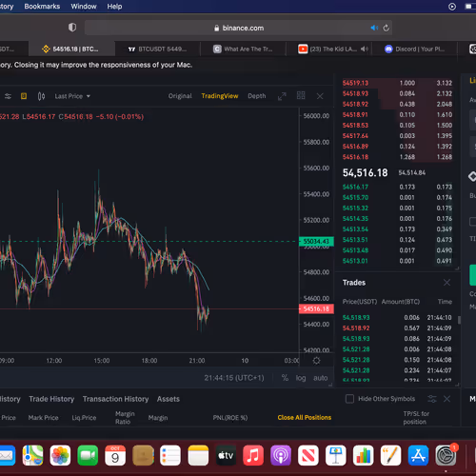Image resolution: width=476 pixels, height=476 pixels.
Task: Open chart axis settings gear icon
Action: coord(316,361)
